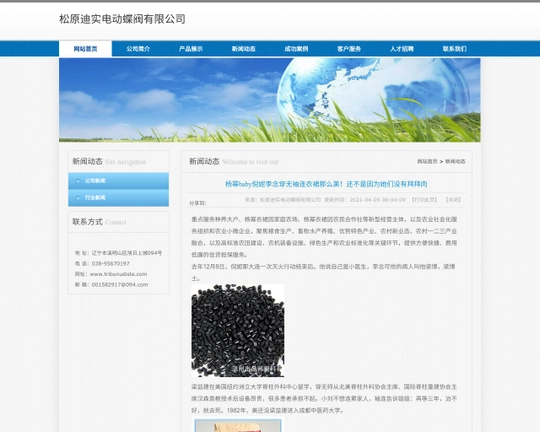Open the 网站首页 navigation tab
The image size is (540, 432).
[85, 49]
